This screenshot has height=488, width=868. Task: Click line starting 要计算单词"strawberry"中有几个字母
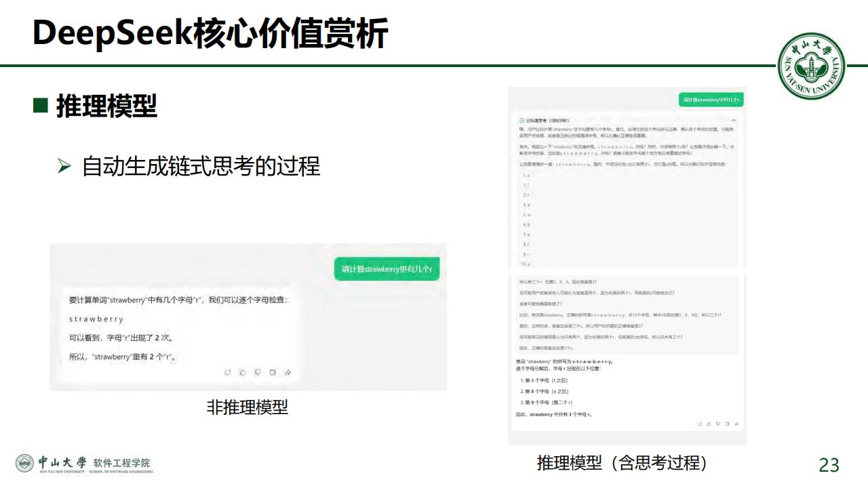(179, 300)
